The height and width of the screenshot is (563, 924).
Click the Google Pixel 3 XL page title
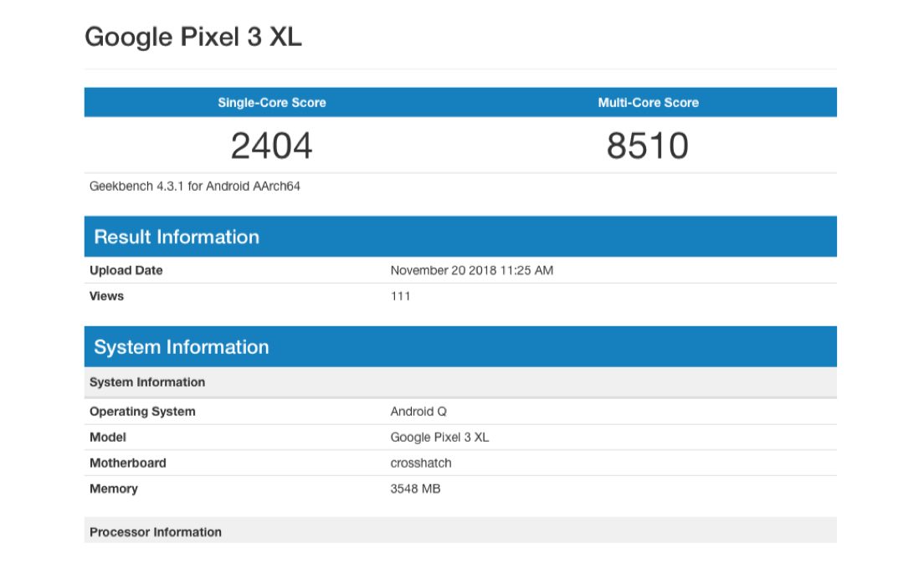[193, 37]
